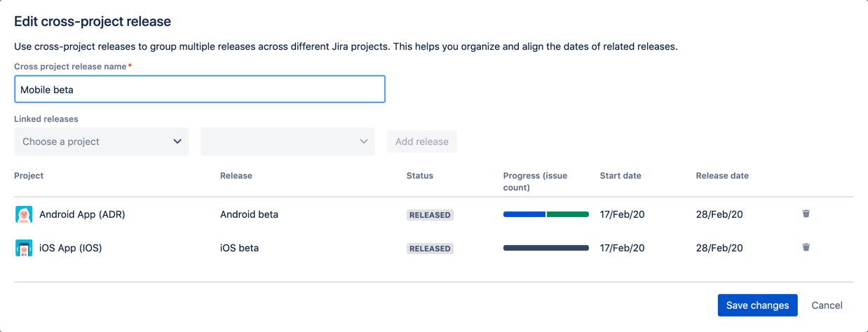Click the iOS App project avatar icon
868x332 pixels.
click(x=24, y=248)
